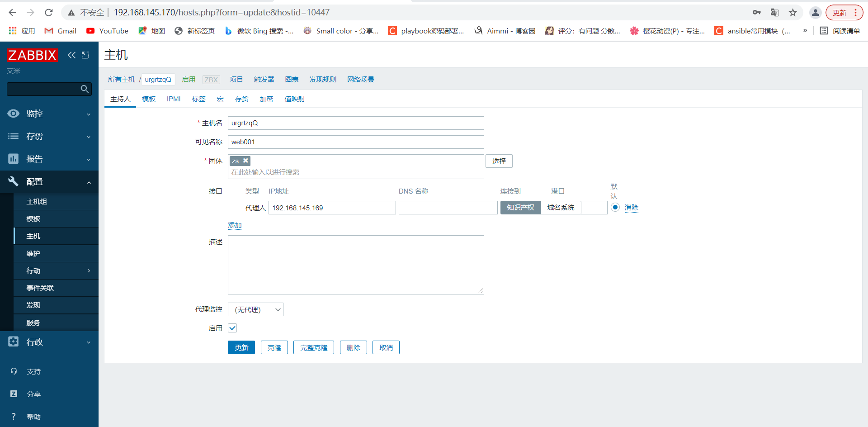The image size is (868, 427).
Task: Collapse the Zabbix sidebar with double-arrow icon
Action: [71, 55]
